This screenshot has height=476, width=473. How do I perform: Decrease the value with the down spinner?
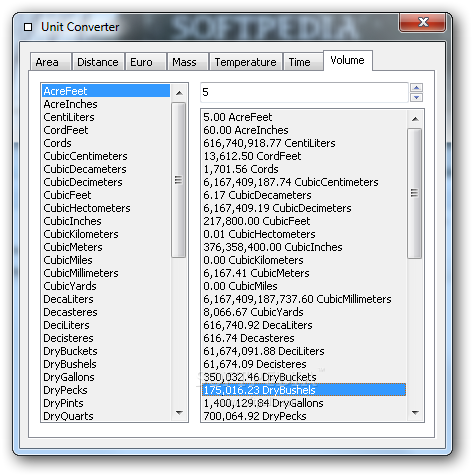417,97
